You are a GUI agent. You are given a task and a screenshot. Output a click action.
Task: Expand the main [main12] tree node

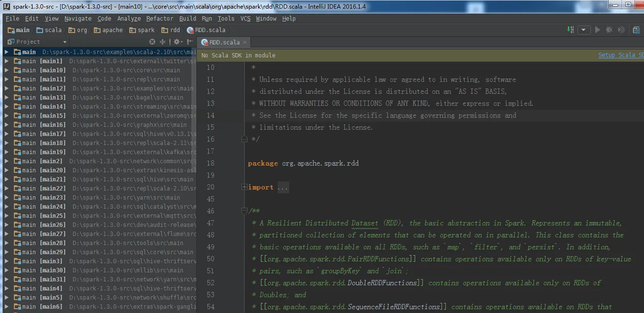pyautogui.click(x=7, y=88)
